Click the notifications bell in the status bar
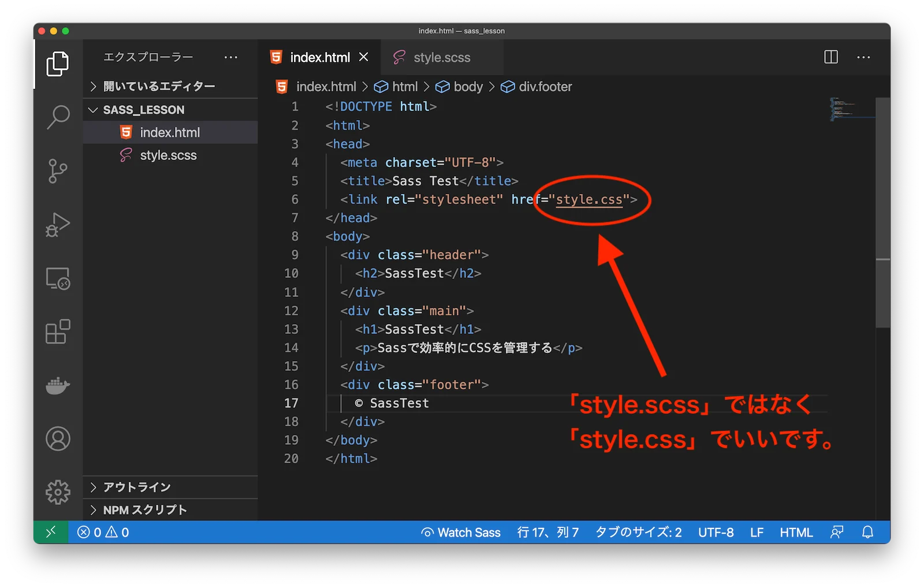The width and height of the screenshot is (924, 588). pyautogui.click(x=867, y=532)
